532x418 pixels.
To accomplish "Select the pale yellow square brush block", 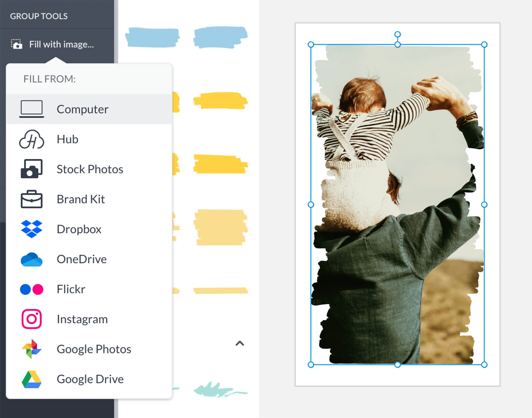I will (x=221, y=227).
